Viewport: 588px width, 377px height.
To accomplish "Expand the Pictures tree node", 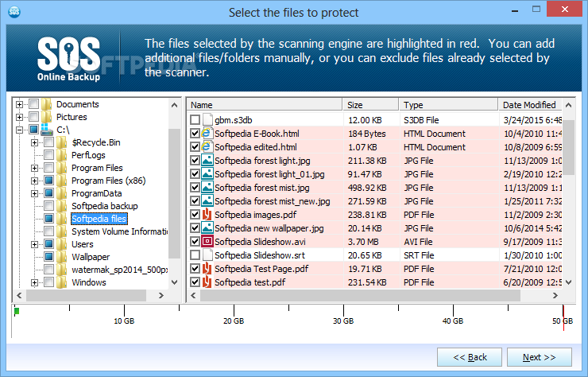I will 20,117.
